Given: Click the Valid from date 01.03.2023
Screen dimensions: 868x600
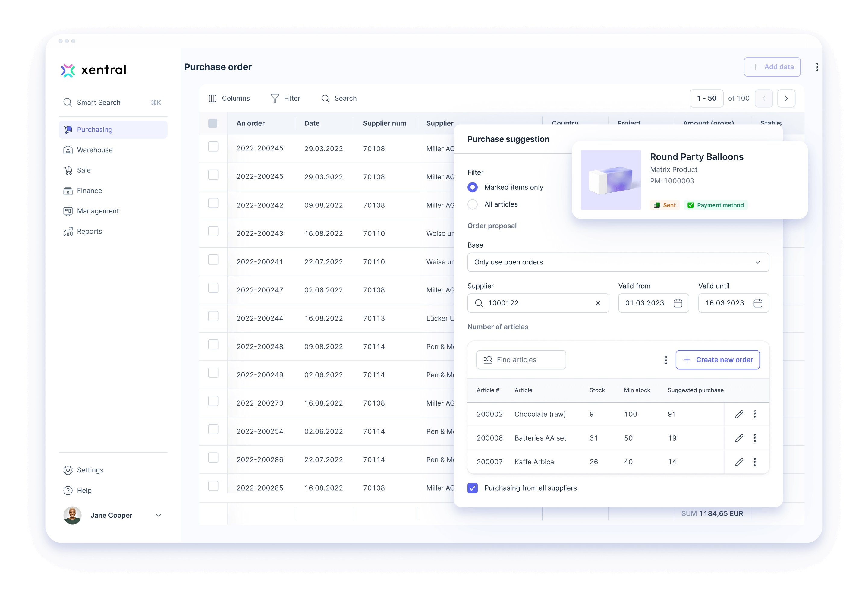Looking at the screenshot, I should [x=644, y=303].
